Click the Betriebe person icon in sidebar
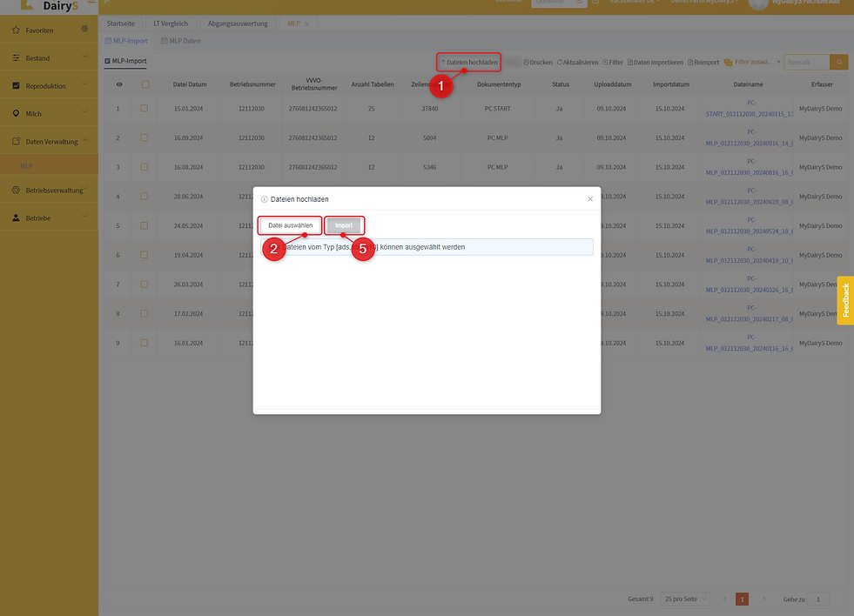 (x=16, y=218)
